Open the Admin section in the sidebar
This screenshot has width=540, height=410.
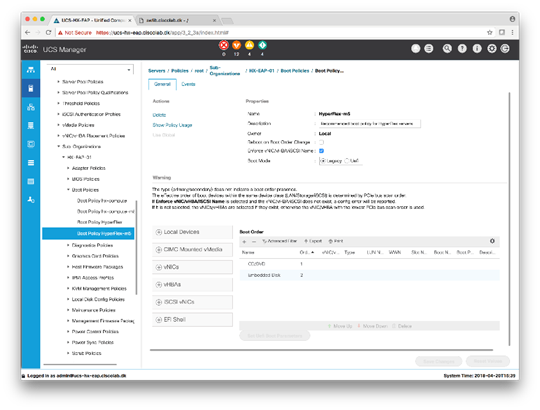click(31, 200)
